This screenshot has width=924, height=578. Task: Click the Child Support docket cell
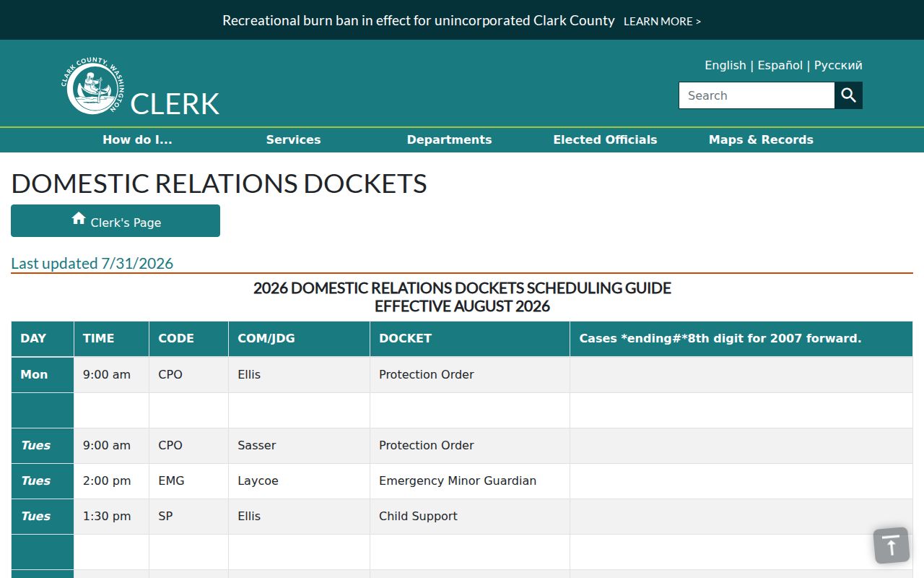(x=470, y=517)
